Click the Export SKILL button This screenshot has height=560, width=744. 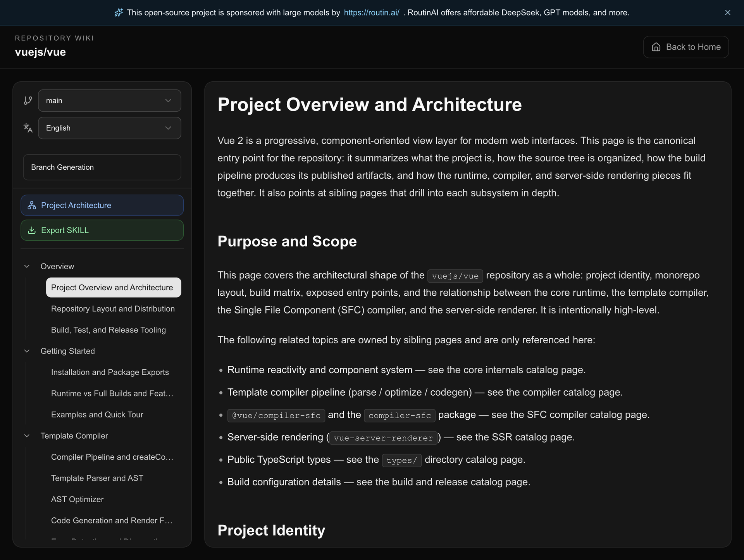click(x=102, y=230)
